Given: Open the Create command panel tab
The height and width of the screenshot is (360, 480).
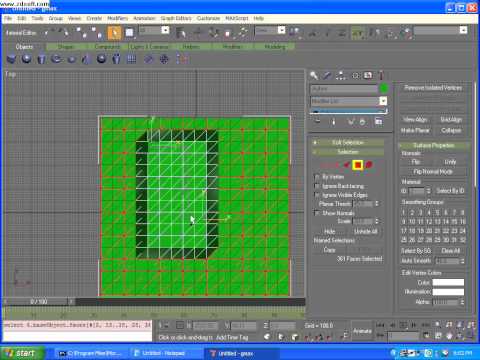Looking at the screenshot, I should [x=314, y=76].
